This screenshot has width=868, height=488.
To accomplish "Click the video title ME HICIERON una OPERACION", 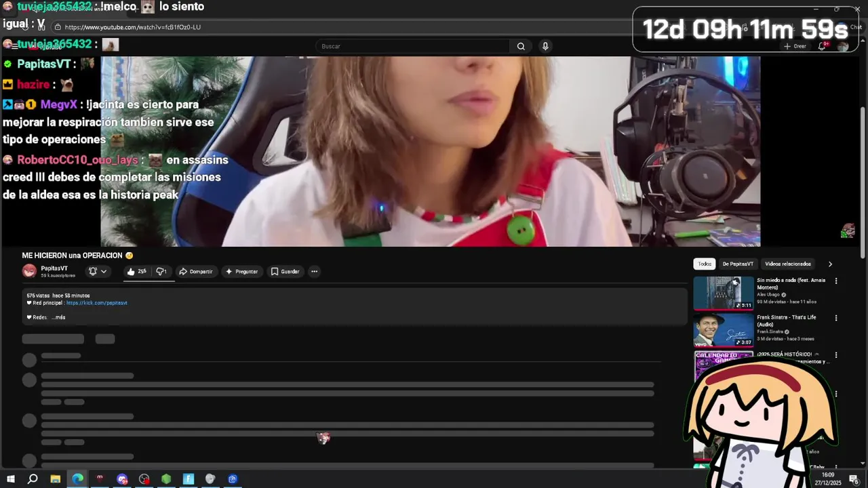I will tap(77, 256).
